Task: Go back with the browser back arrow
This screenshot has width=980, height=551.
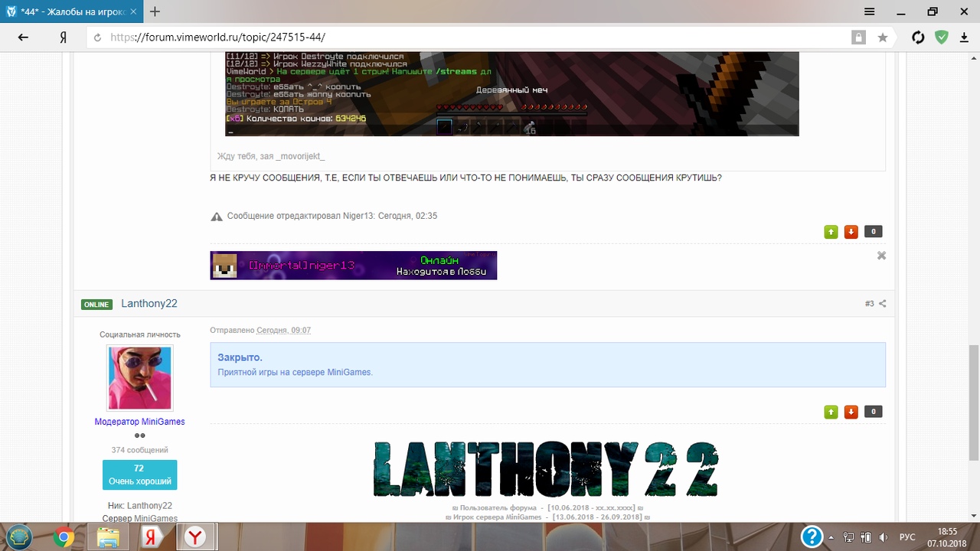Action: point(23,37)
